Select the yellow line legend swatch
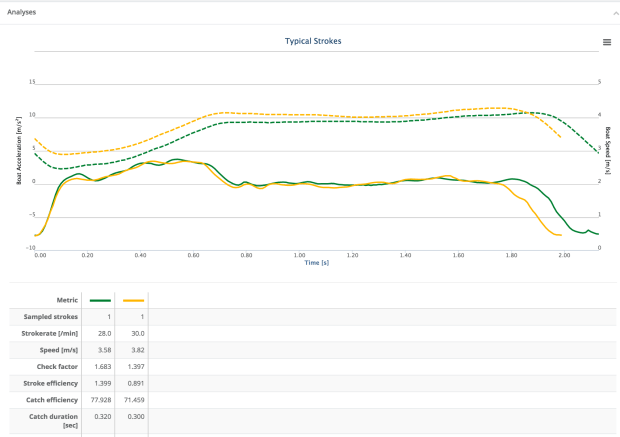Screen dimensions: 620x437 tap(131, 299)
